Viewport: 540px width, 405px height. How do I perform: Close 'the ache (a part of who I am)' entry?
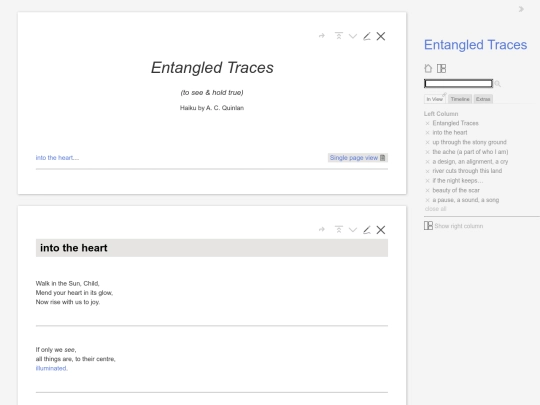coord(427,152)
